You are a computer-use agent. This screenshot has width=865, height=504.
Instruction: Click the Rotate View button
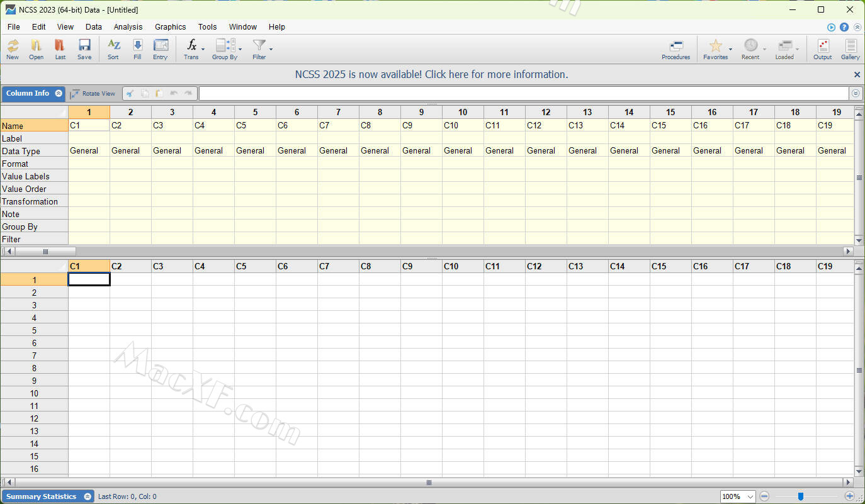[x=93, y=93]
